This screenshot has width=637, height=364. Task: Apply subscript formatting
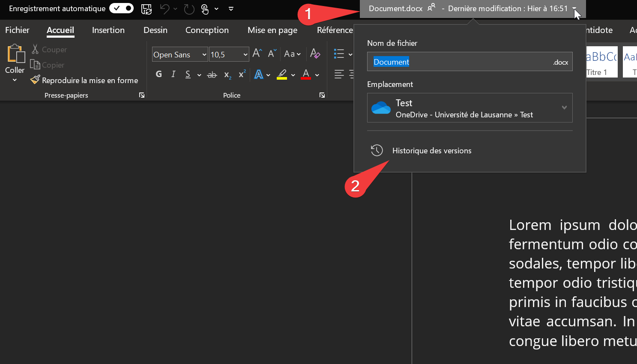[227, 75]
